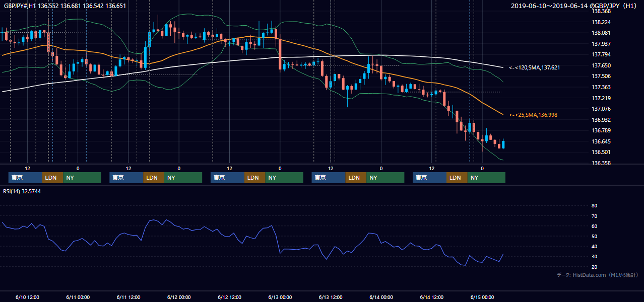Click the NY session box for June 14

486,178
